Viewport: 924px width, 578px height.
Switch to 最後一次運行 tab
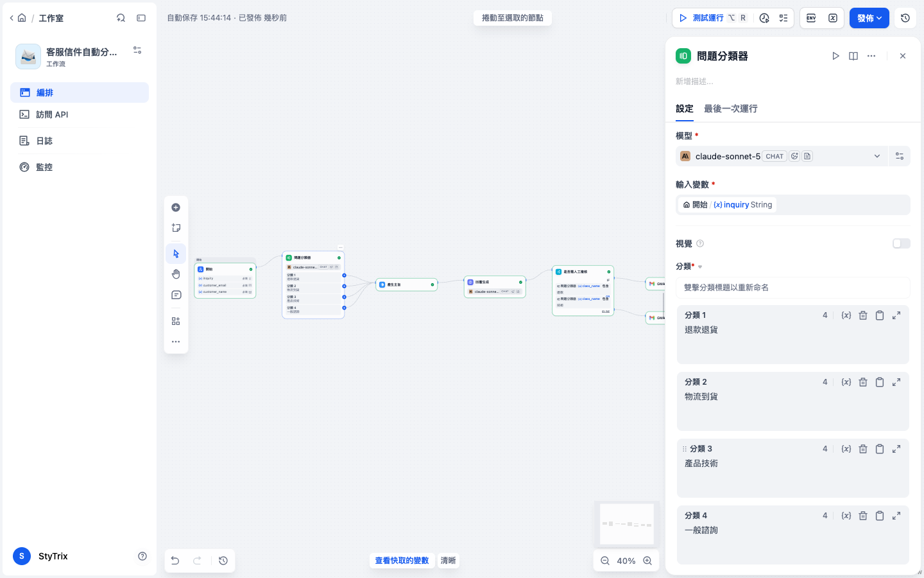(x=730, y=109)
